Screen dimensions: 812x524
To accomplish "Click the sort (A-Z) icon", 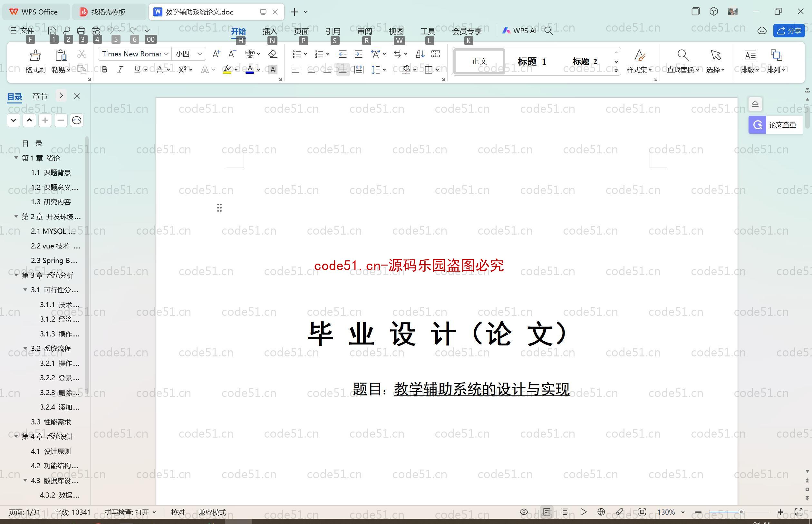I will [x=420, y=54].
